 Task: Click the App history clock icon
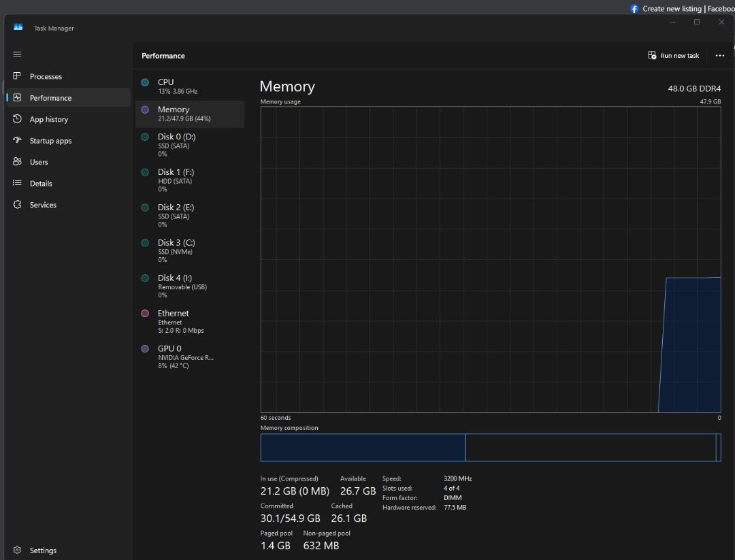click(x=17, y=118)
